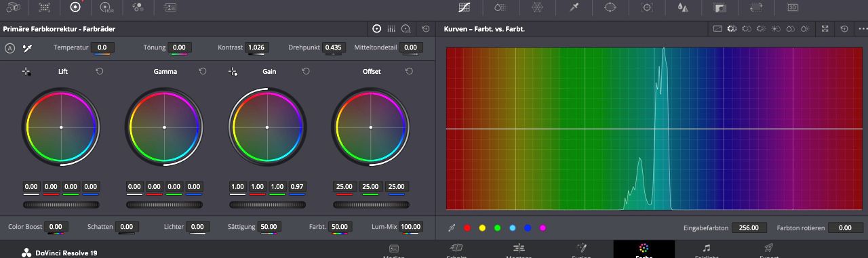Click the Lift master wheel slider

pos(61,205)
